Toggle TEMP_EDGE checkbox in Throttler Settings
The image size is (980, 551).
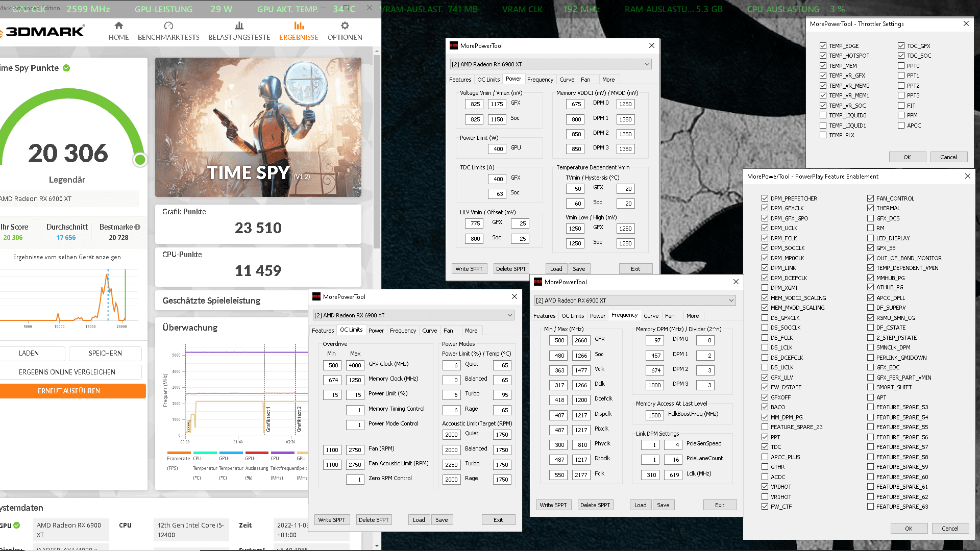823,46
